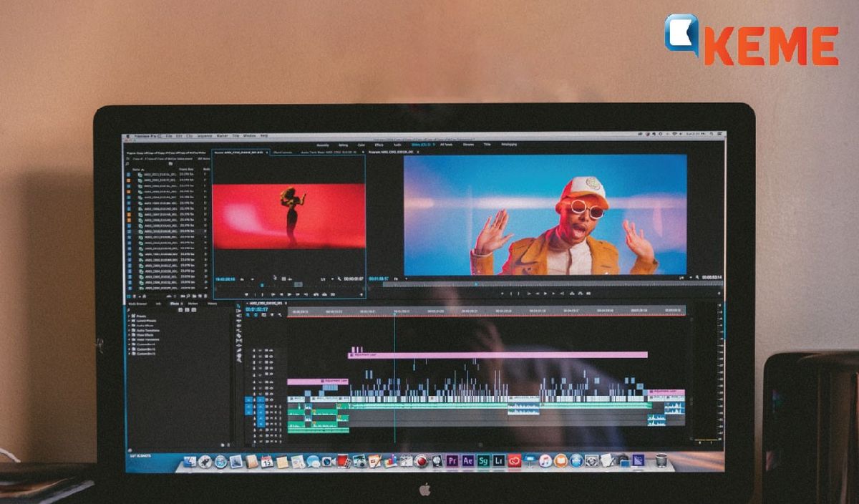Screen dimensions: 859x504
Task: Switch Project panel to list view
Action: tap(128, 296)
